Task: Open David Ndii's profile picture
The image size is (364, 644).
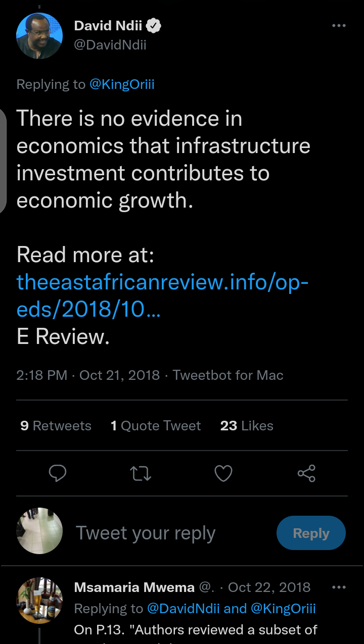Action: click(39, 36)
